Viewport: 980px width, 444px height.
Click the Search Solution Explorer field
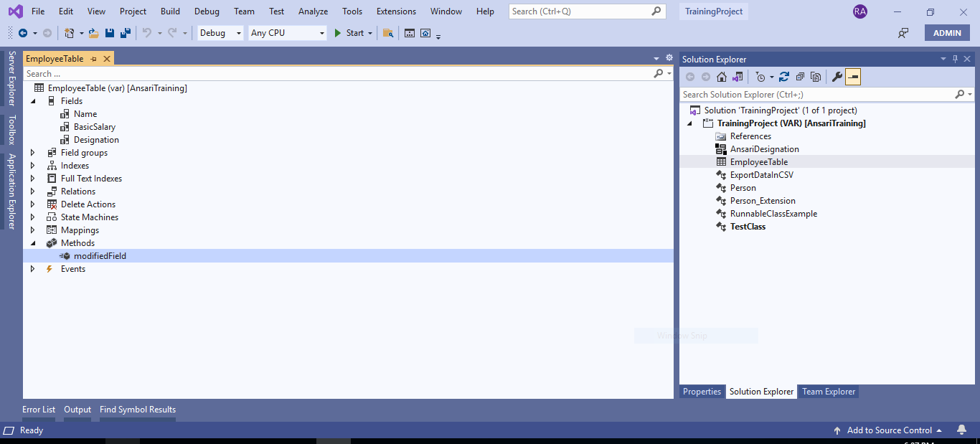click(816, 95)
